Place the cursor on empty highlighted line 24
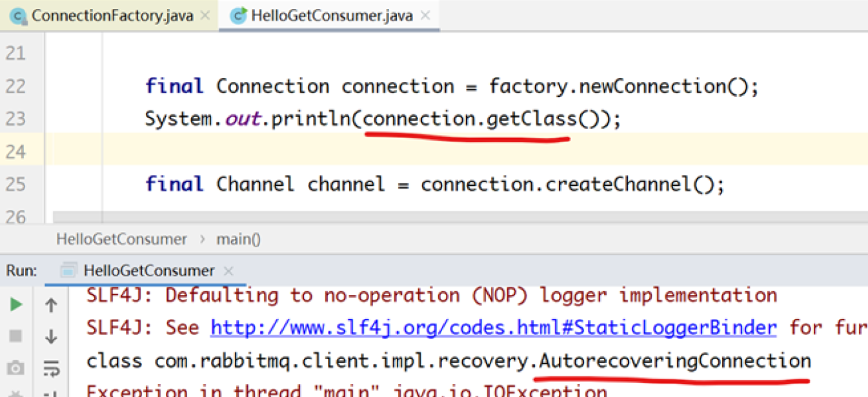The width and height of the screenshot is (868, 397). 387,152
